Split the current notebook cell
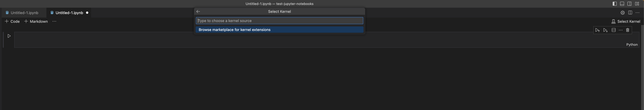Screen dimensions: 644x110 pos(614,30)
